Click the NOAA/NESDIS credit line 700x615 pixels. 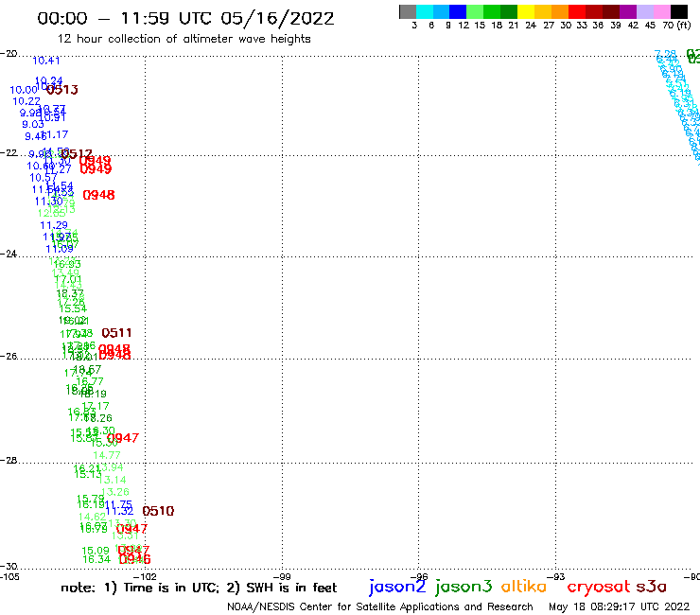pos(380,607)
